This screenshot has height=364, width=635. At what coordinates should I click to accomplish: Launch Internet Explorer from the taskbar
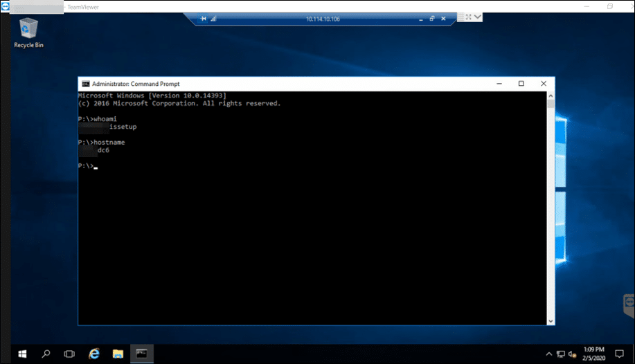tap(93, 353)
